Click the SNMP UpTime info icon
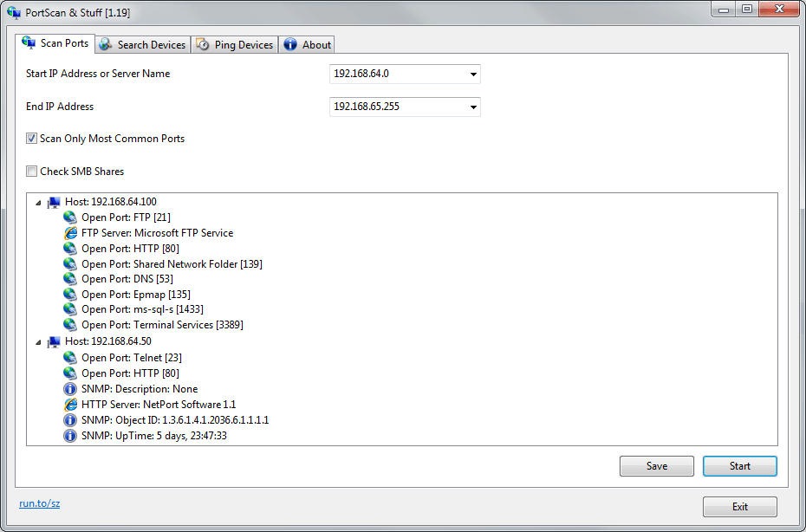Screen dimensions: 806x532 tap(70, 435)
